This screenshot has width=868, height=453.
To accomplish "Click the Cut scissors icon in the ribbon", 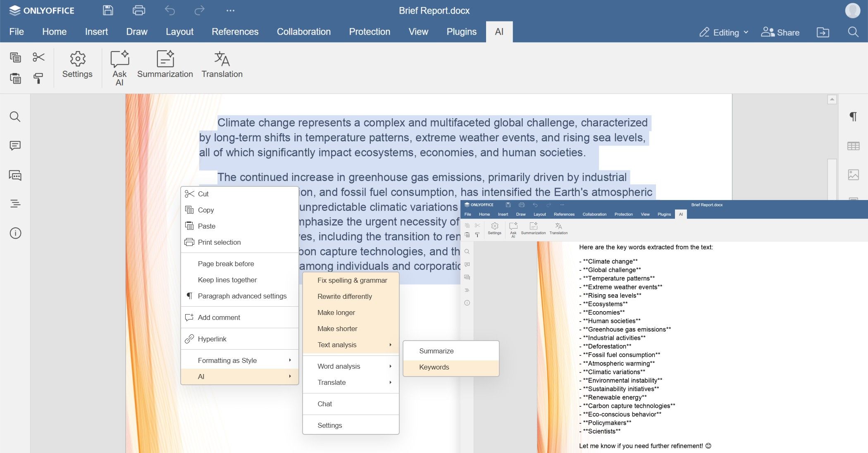I will (38, 57).
